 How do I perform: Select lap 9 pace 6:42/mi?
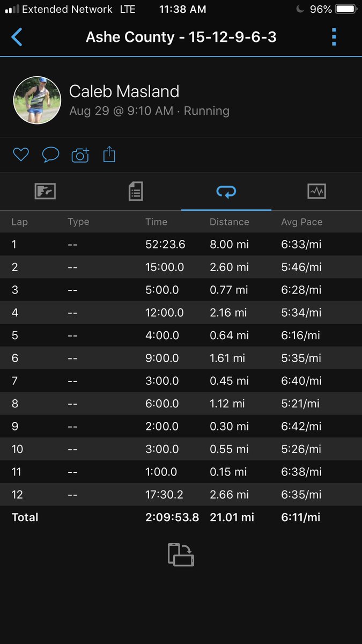(x=301, y=427)
